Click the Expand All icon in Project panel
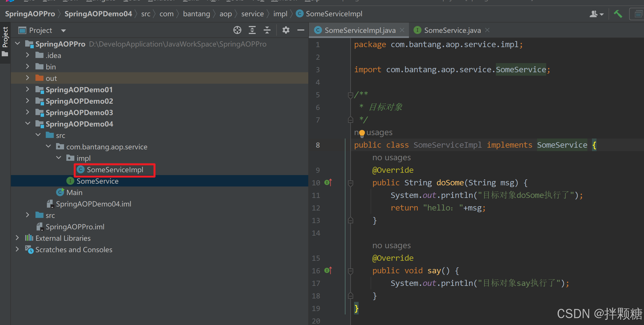 [252, 30]
